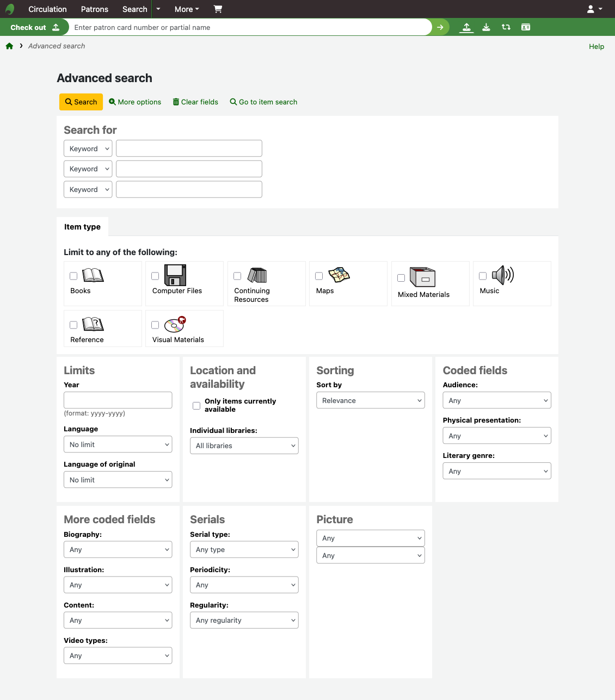This screenshot has width=615, height=700.
Task: Select the Item type tab
Action: (82, 227)
